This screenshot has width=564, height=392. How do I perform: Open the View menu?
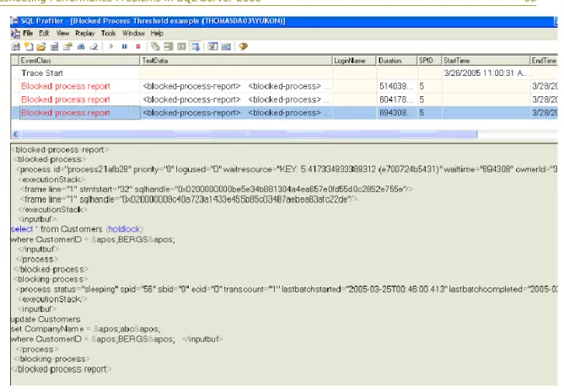(62, 34)
